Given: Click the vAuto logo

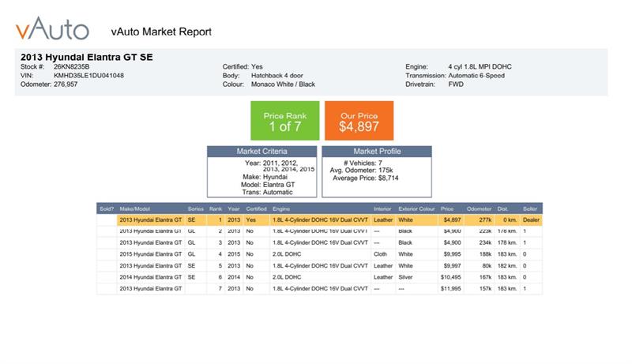Looking at the screenshot, I should click(52, 28).
